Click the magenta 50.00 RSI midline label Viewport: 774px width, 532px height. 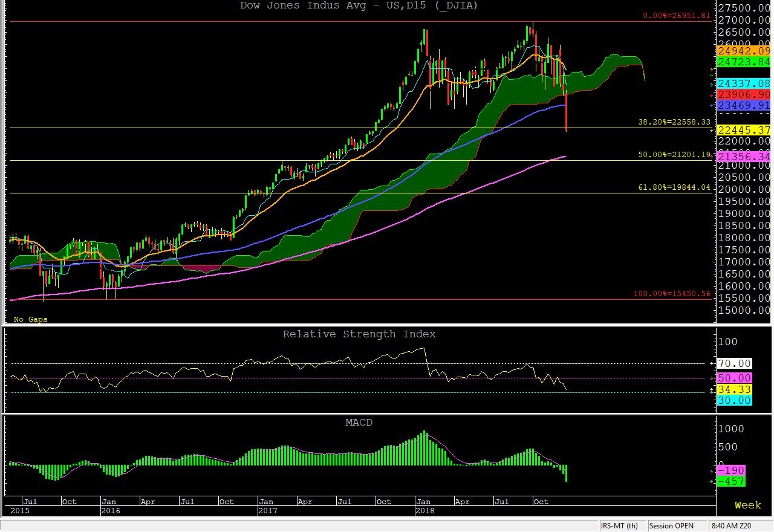point(734,378)
